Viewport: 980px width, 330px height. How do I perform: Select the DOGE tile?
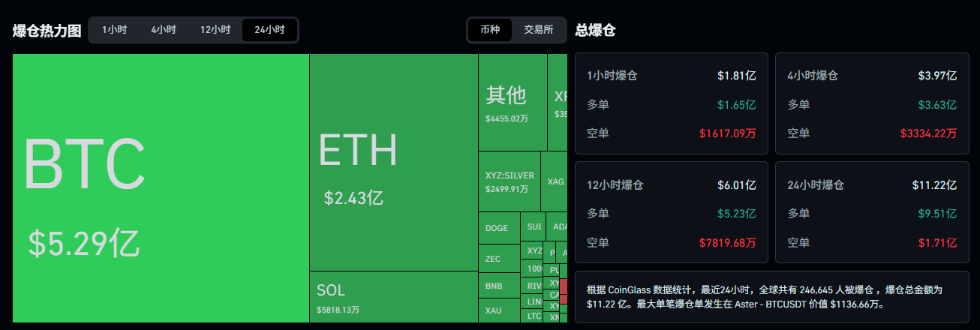498,228
